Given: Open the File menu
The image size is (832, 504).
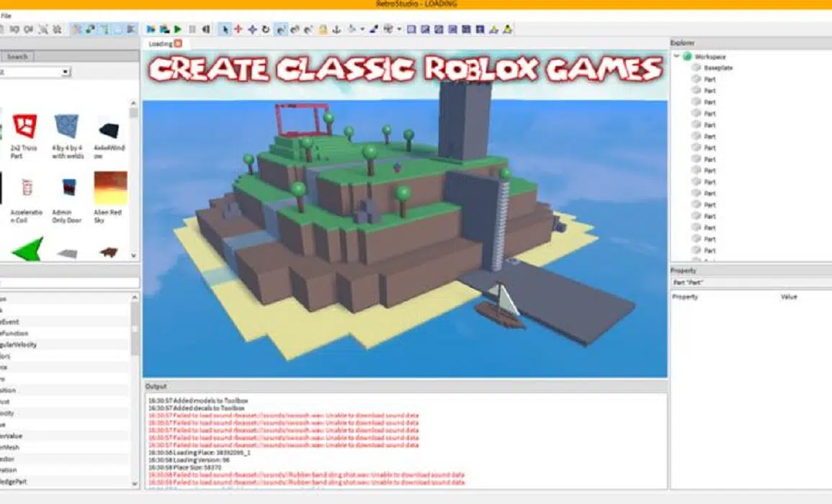Looking at the screenshot, I should click(x=6, y=16).
